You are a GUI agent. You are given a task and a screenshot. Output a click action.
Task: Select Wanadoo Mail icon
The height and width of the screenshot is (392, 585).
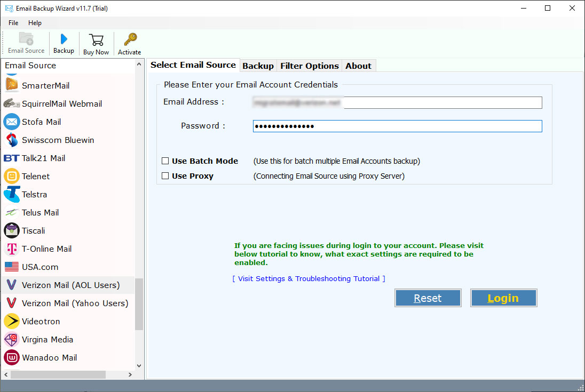point(12,357)
